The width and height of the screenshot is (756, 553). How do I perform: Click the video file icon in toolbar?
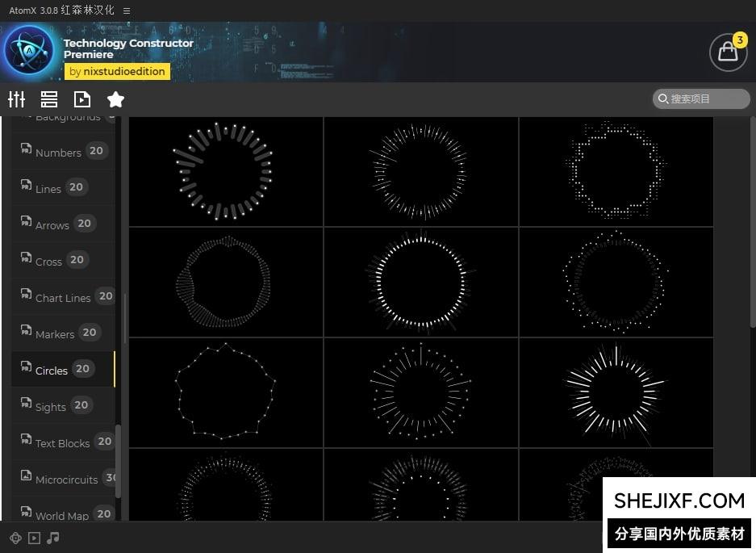(82, 99)
